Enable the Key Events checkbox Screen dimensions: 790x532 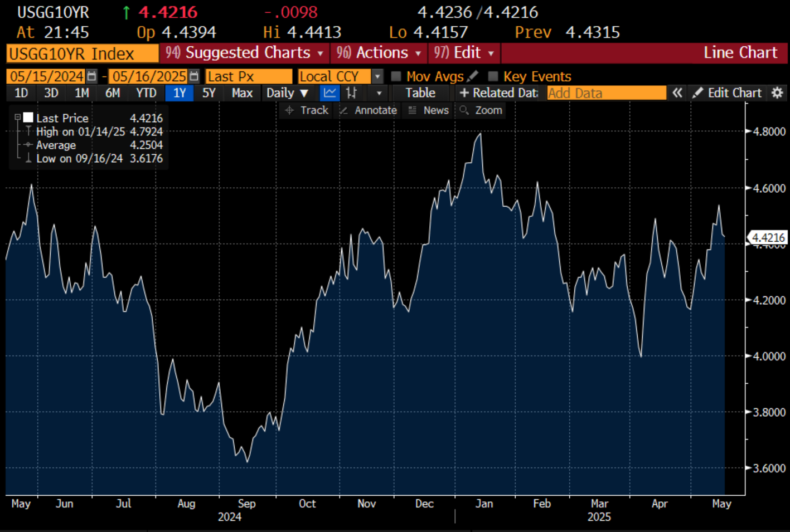coord(493,76)
